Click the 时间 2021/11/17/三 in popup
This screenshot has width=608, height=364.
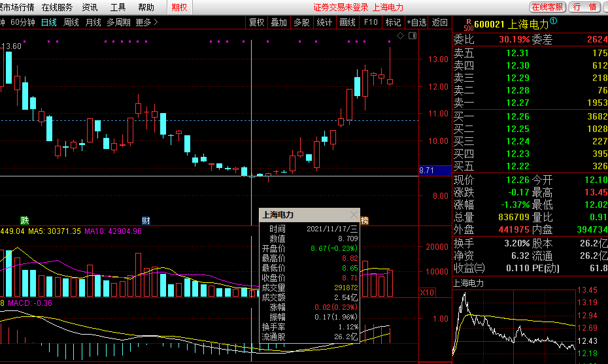(332, 229)
